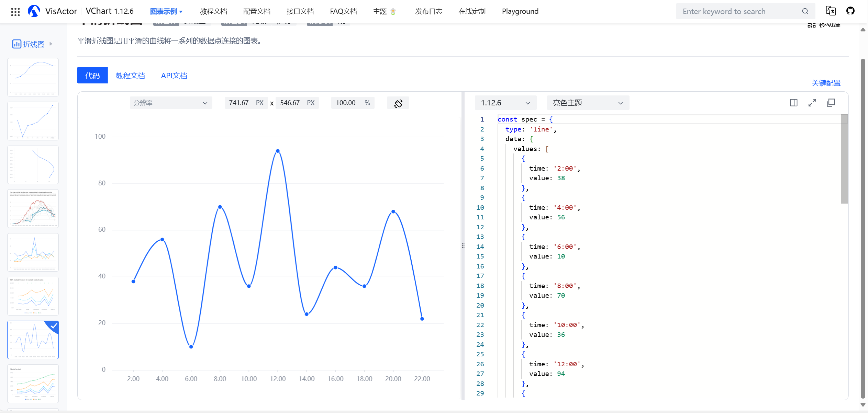868x413 pixels.
Task: Open the 亮色主题 theme dropdown
Action: pos(588,102)
